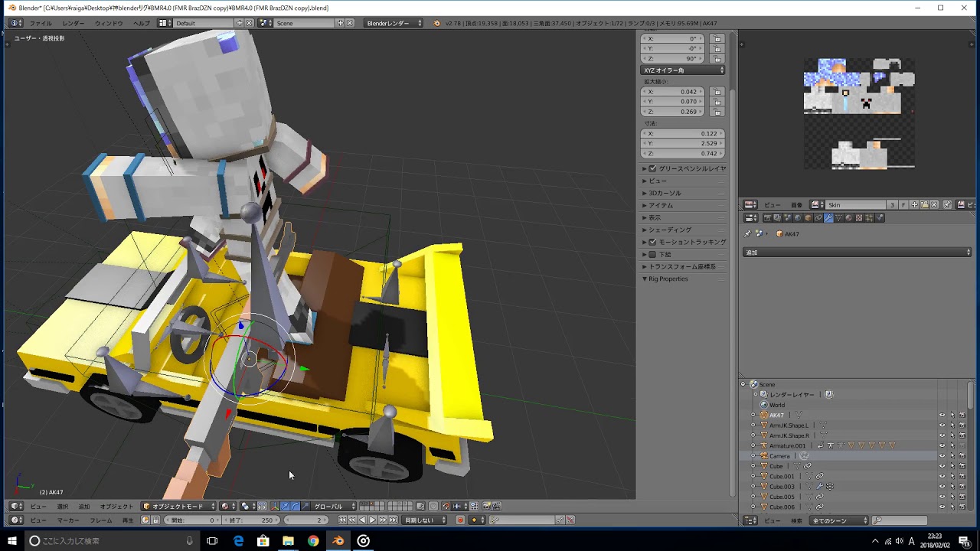The width and height of the screenshot is (980, 551).
Task: Expand the Armature.001 entry in outliner
Action: pyautogui.click(x=754, y=445)
